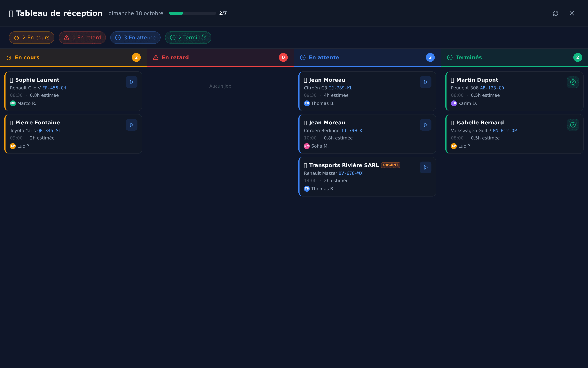Start the Sophie Laurent job play button
Viewport: 588px width, 368px height.
pyautogui.click(x=131, y=82)
